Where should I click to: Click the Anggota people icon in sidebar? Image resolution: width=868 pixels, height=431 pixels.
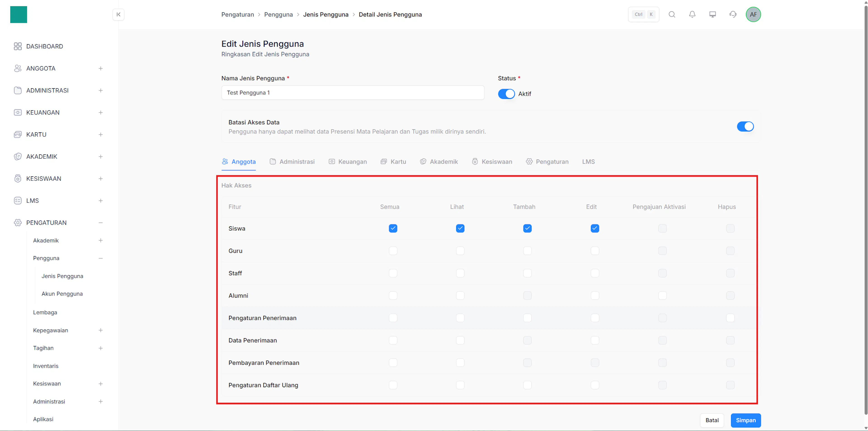[x=18, y=68]
